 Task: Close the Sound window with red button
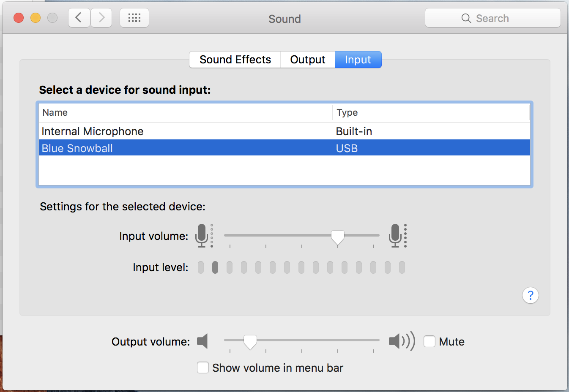click(x=19, y=18)
